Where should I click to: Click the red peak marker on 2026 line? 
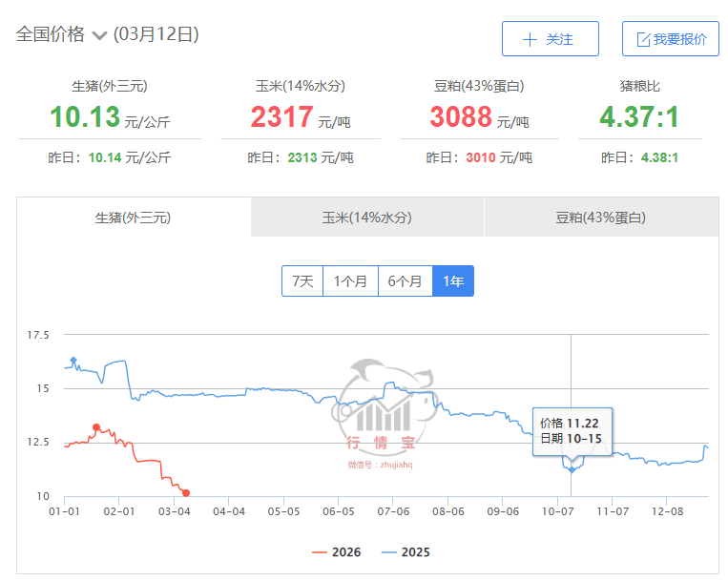[x=96, y=427]
